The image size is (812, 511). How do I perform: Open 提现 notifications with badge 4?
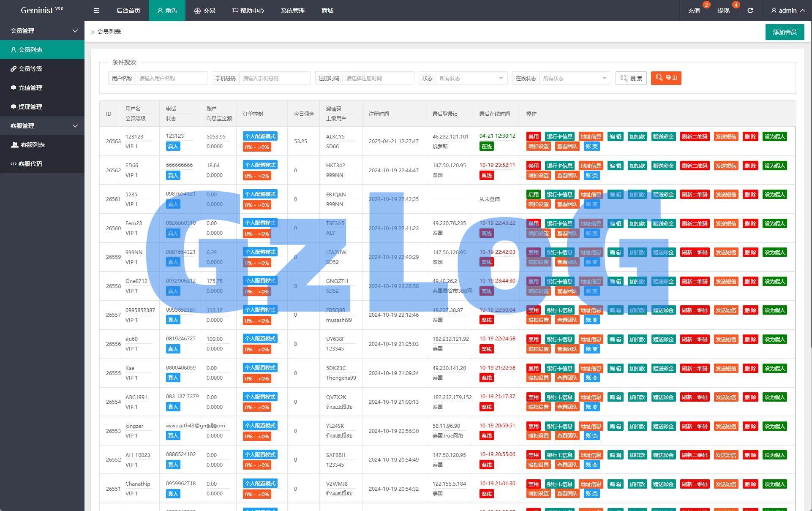723,11
